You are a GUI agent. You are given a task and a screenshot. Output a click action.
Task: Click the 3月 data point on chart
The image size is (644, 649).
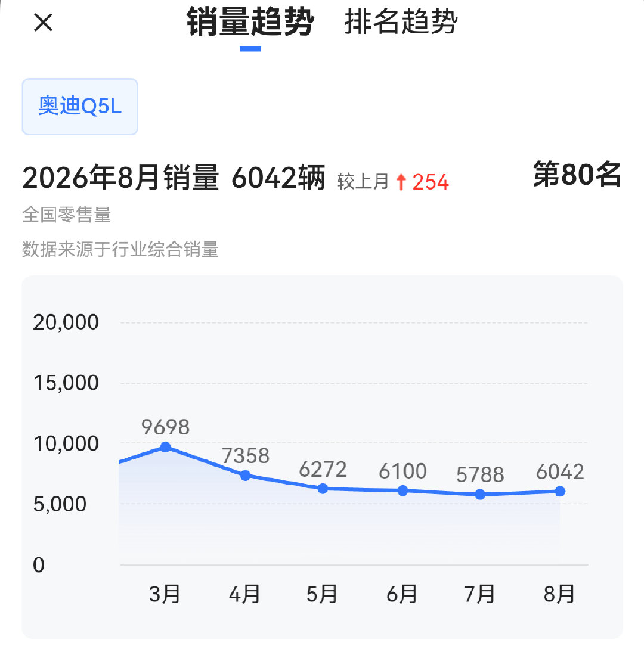[x=165, y=447]
